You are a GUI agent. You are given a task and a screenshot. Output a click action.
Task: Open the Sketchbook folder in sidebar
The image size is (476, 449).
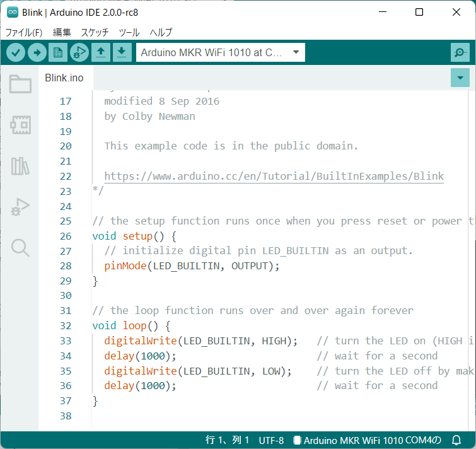[20, 84]
